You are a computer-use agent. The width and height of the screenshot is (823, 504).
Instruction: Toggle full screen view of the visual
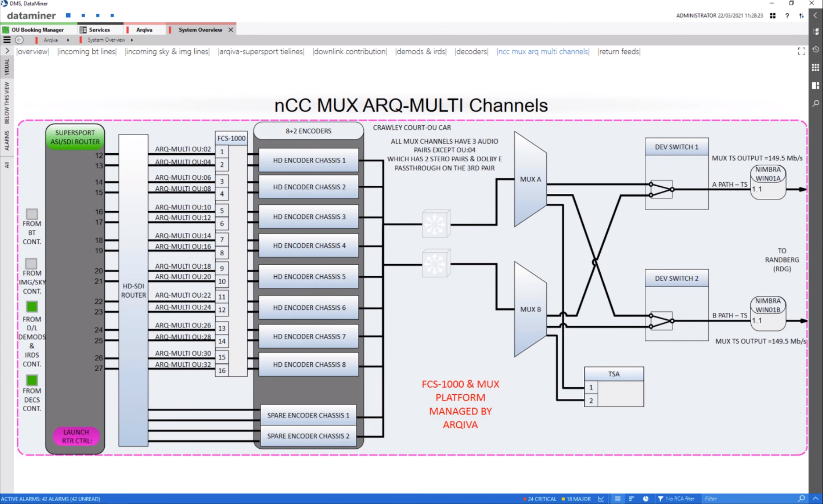pos(801,51)
